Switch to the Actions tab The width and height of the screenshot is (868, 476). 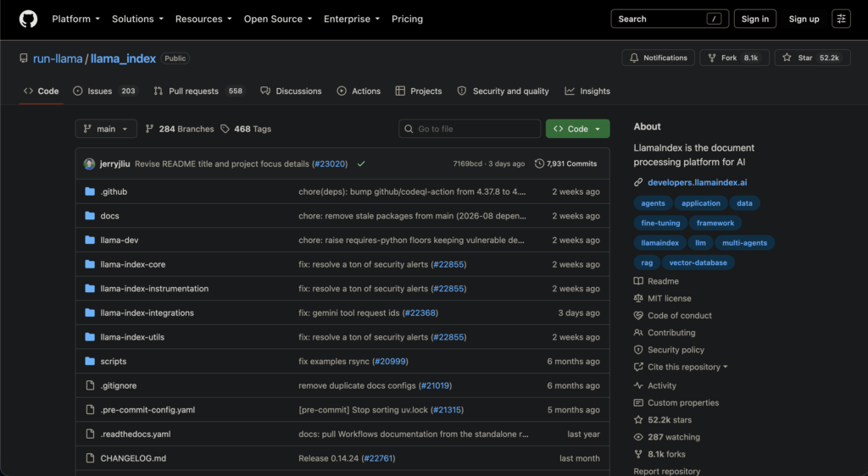[x=359, y=91]
